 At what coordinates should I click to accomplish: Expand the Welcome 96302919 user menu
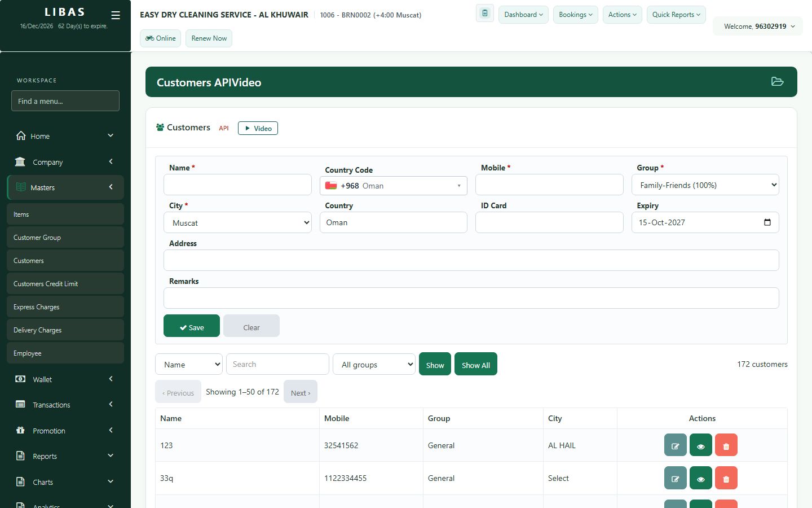(x=758, y=26)
